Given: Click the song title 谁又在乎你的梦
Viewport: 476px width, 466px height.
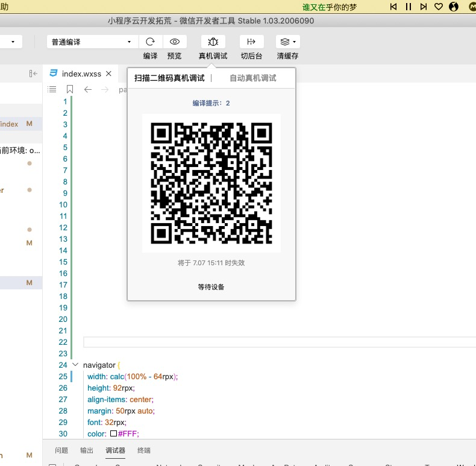Looking at the screenshot, I should coord(330,7).
